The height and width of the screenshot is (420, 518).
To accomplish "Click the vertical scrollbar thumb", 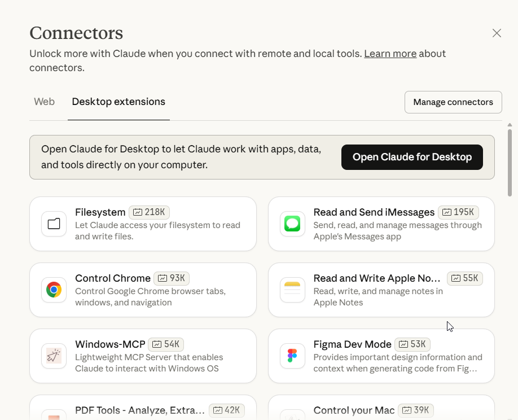I will (510, 163).
